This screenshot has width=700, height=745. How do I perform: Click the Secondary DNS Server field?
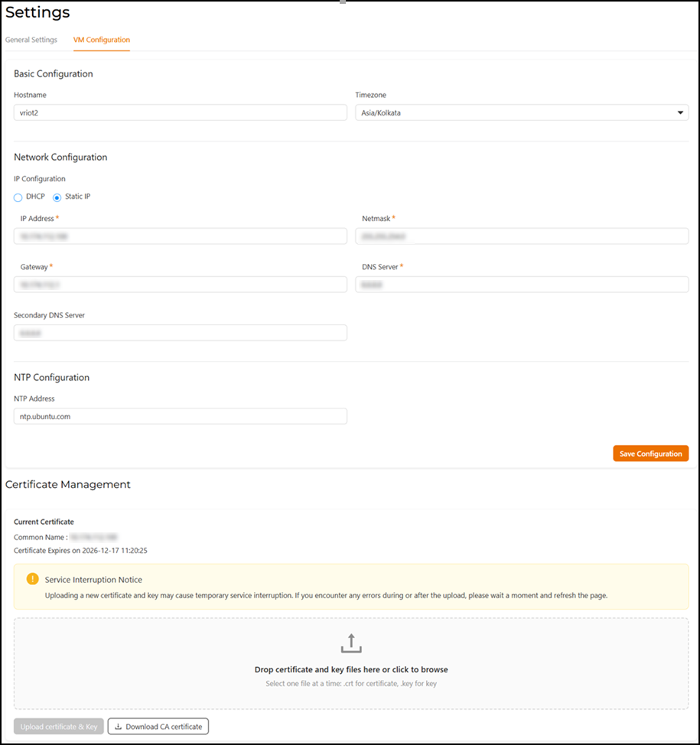(180, 333)
